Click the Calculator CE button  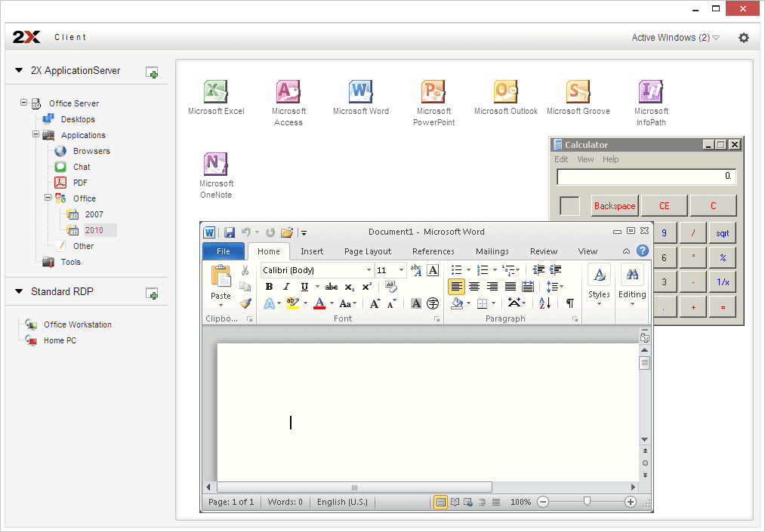(664, 206)
